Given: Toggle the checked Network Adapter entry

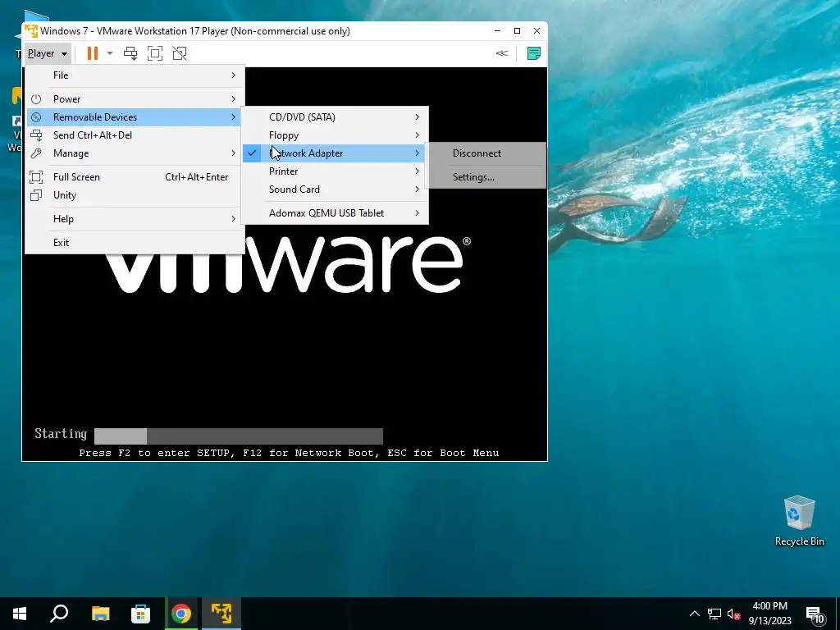Looking at the screenshot, I should coord(335,153).
